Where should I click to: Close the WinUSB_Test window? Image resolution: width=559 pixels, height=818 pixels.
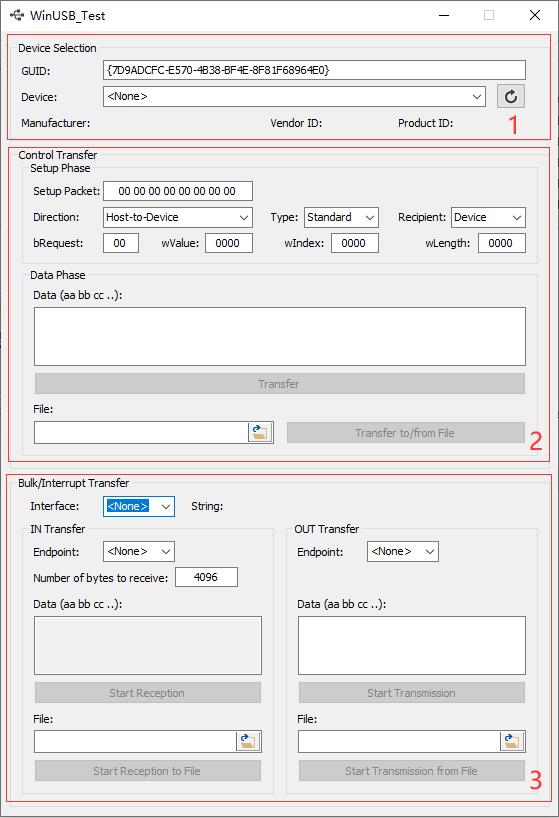[535, 15]
